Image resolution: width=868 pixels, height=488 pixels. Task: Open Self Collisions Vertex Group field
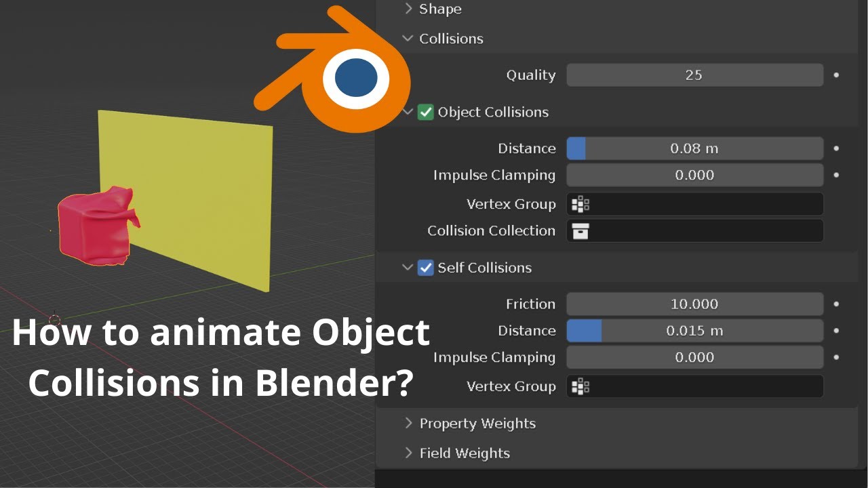[x=694, y=386]
